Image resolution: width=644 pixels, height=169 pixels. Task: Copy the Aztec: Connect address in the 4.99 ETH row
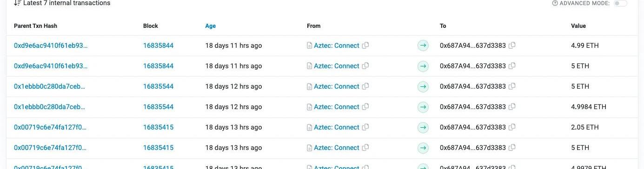(x=365, y=45)
